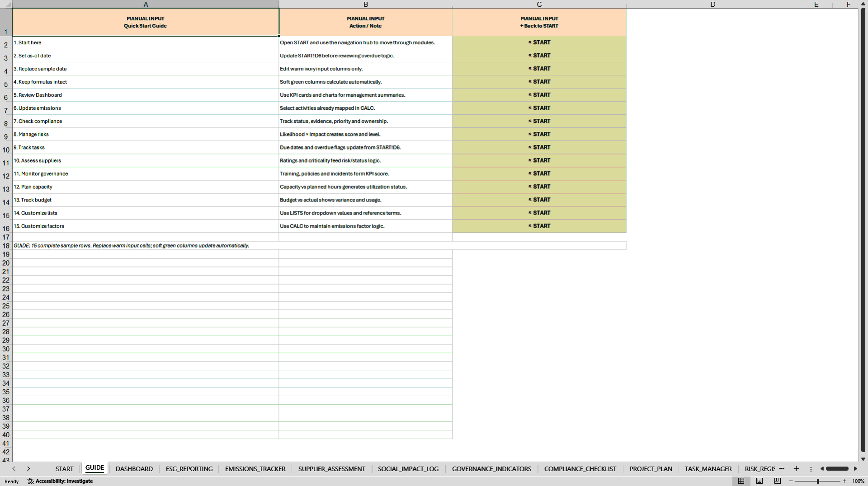This screenshot has width=868, height=486.
Task: Open the EMISSIONS_TRACKER sheet tab
Action: pos(255,469)
